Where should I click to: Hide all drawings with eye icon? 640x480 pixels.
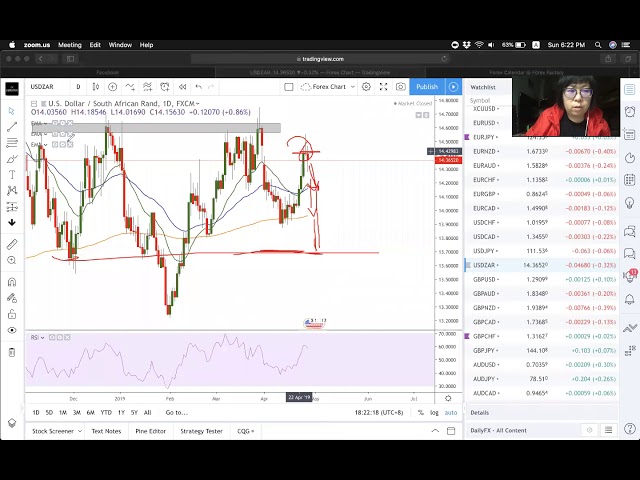12,330
